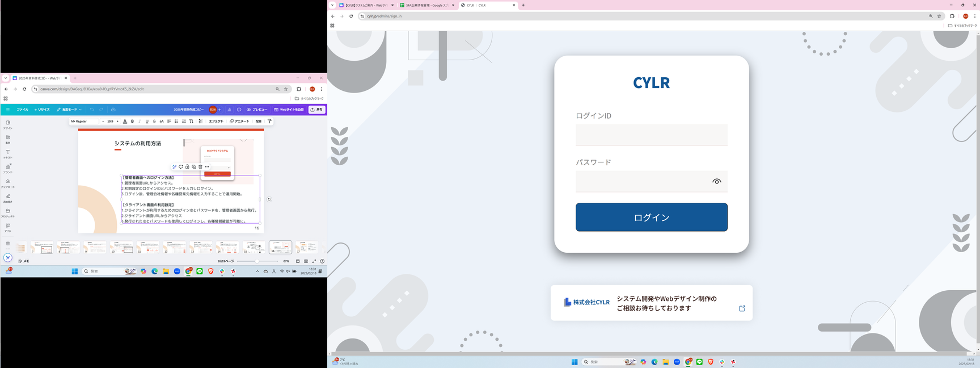This screenshot has width=980, height=368.
Task: Open the 株式会社CYLR consultation banner link
Action: 652,303
